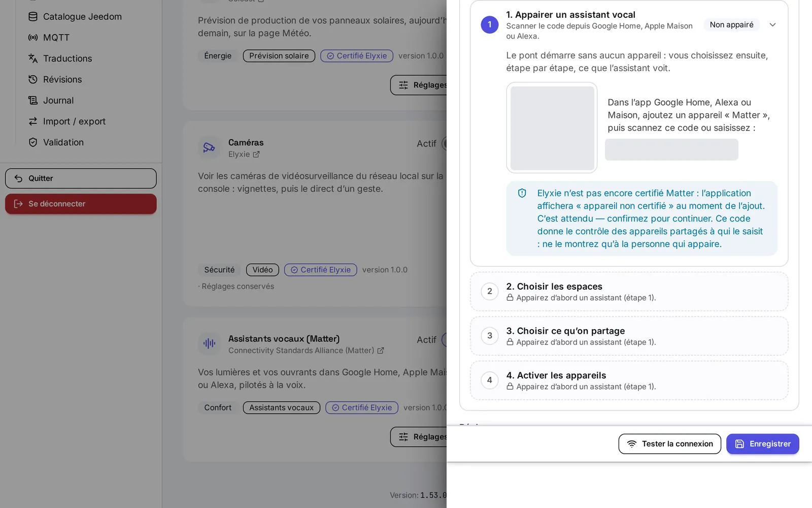Expand step 3 Choisir ce qu'on partage
This screenshot has height=508, width=812.
point(629,336)
